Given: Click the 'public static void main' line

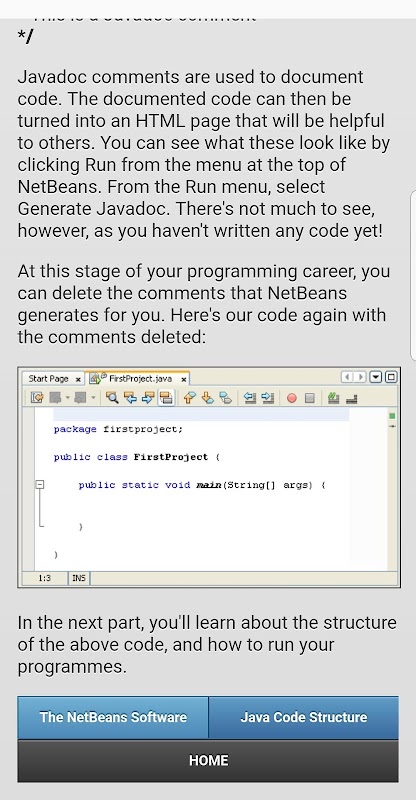Looking at the screenshot, I should pyautogui.click(x=202, y=485).
